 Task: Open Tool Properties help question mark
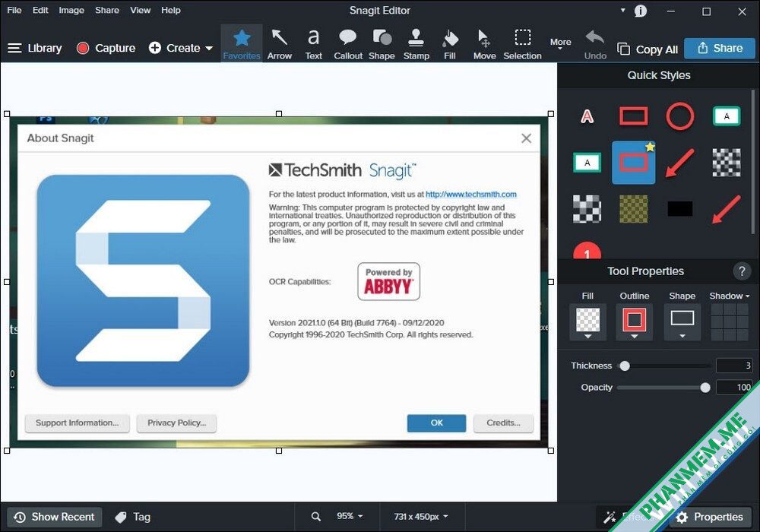coord(742,271)
